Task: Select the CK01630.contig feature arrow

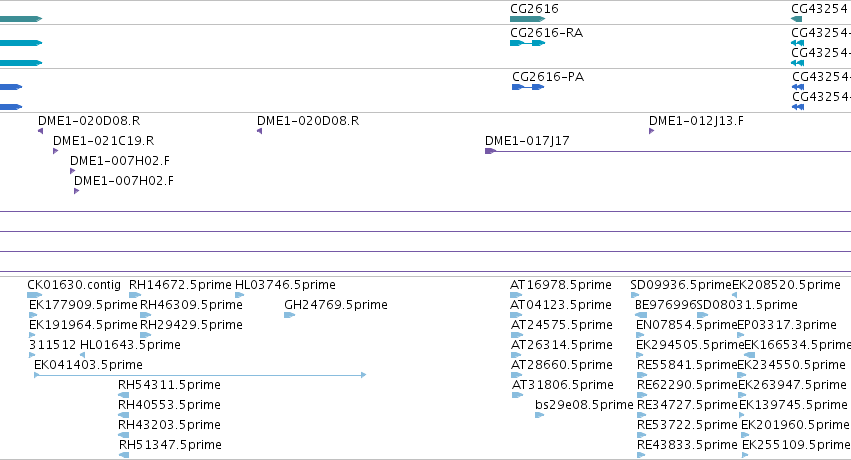Action: click(x=35, y=295)
